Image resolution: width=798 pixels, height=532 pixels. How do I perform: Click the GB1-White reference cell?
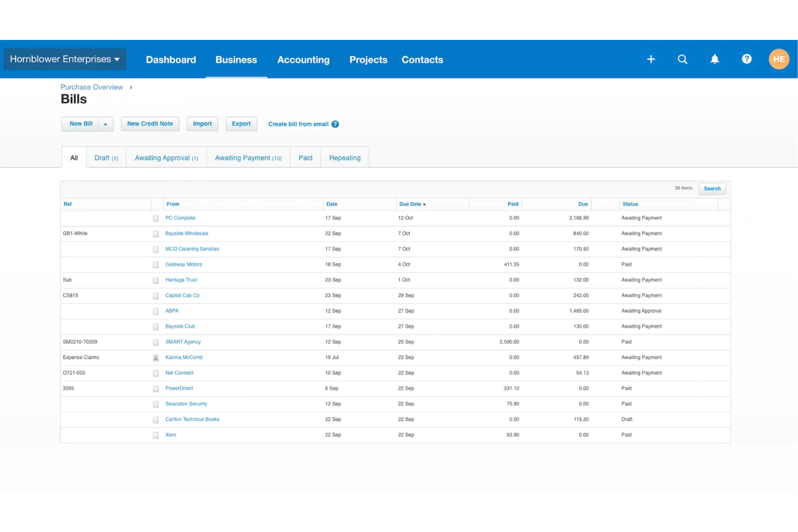[x=75, y=234]
